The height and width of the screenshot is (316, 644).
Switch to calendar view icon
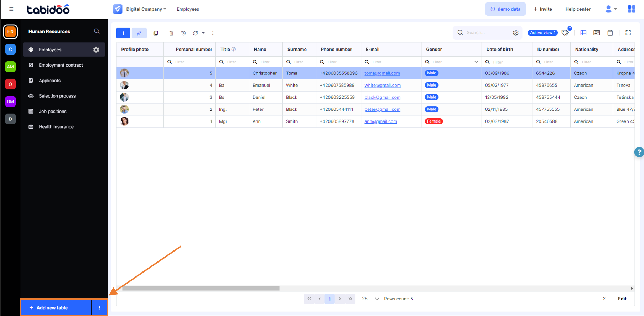(x=610, y=33)
